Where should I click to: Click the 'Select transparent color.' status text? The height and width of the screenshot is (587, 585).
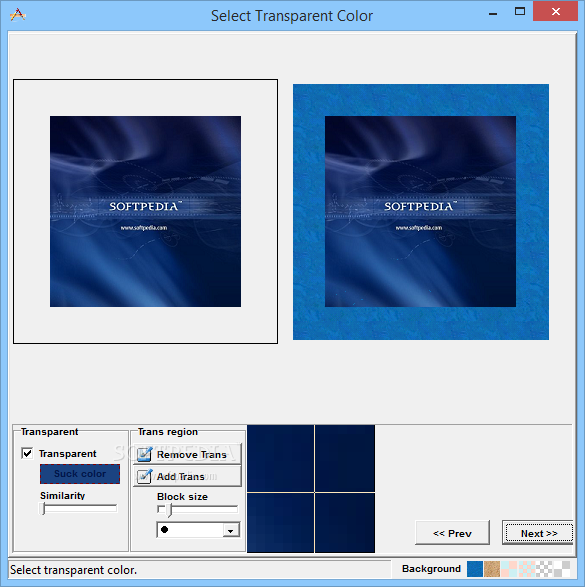coord(73,570)
